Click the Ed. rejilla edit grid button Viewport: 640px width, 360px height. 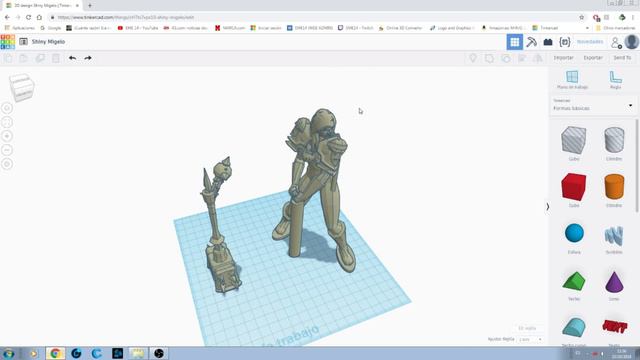[527, 328]
